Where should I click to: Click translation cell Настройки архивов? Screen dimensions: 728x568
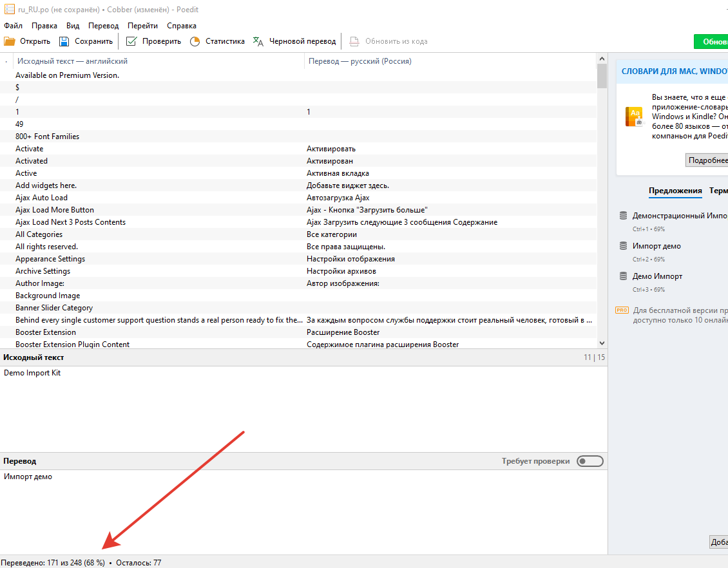[341, 271]
